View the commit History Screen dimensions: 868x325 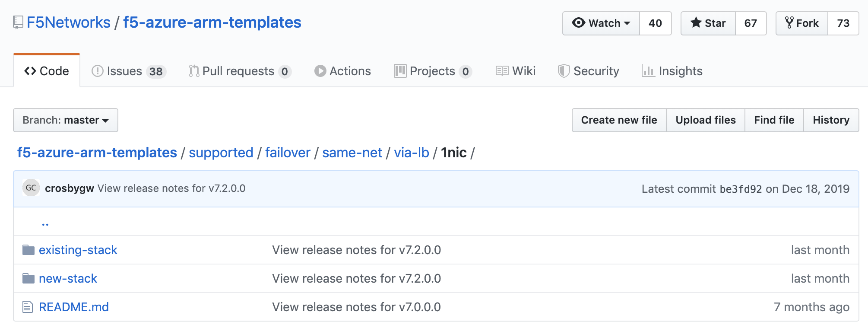[x=831, y=120]
